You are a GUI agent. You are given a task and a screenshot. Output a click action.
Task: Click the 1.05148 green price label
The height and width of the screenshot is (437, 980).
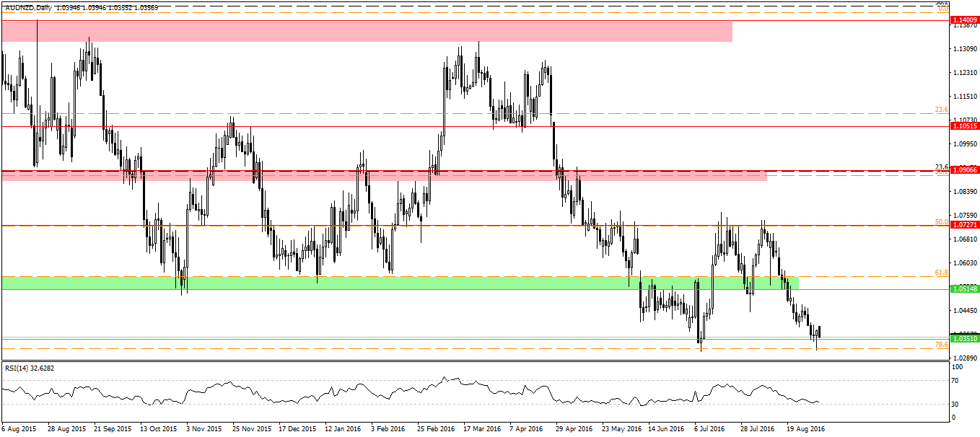point(964,289)
